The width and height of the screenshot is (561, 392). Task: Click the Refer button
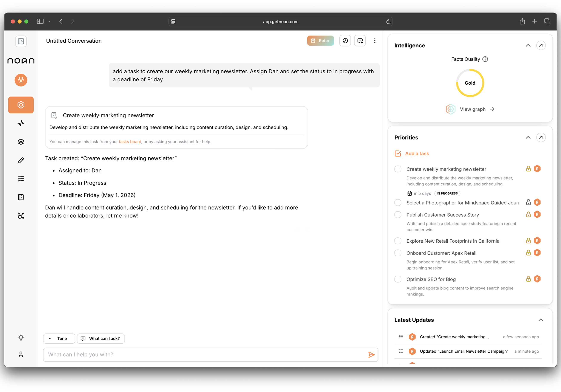tap(320, 40)
